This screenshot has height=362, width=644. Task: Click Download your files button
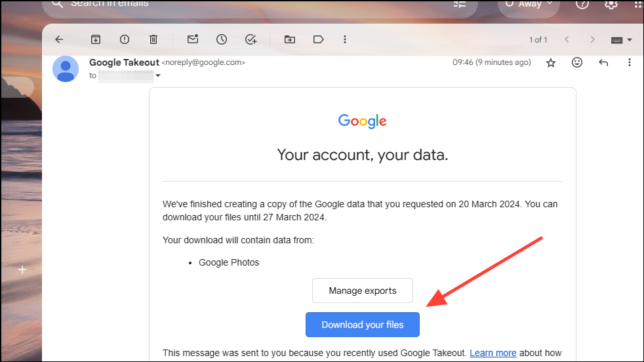pos(362,325)
